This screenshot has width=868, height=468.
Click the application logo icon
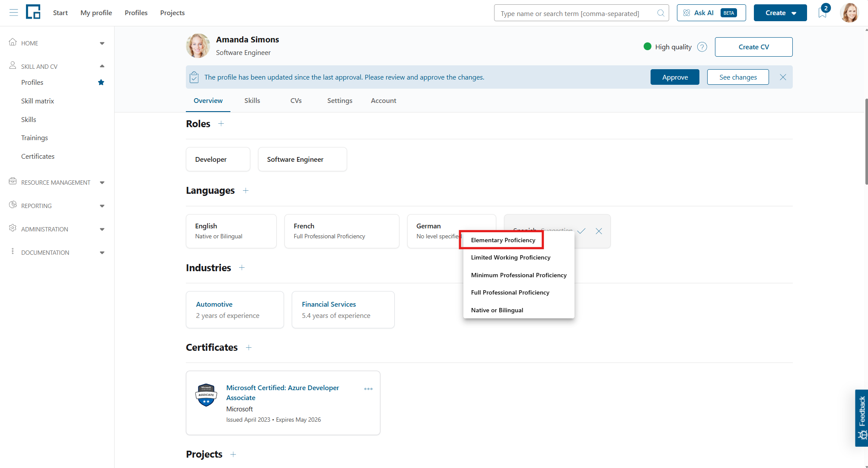coord(33,12)
